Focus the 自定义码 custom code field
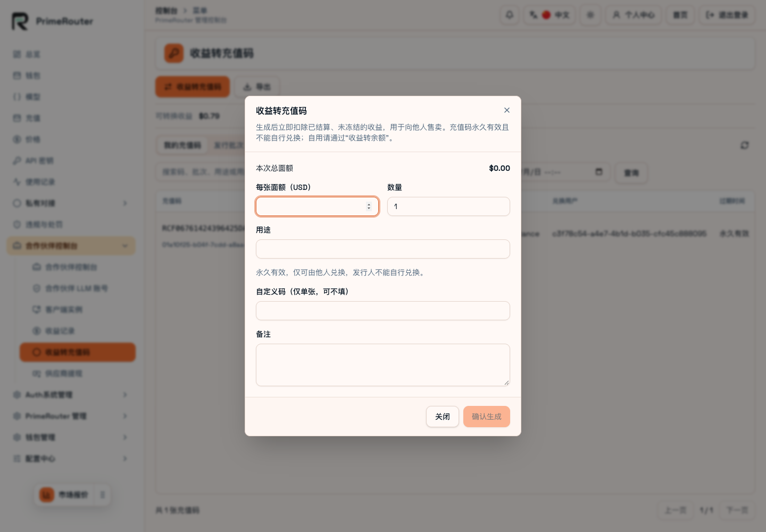Image resolution: width=766 pixels, height=532 pixels. pos(383,311)
